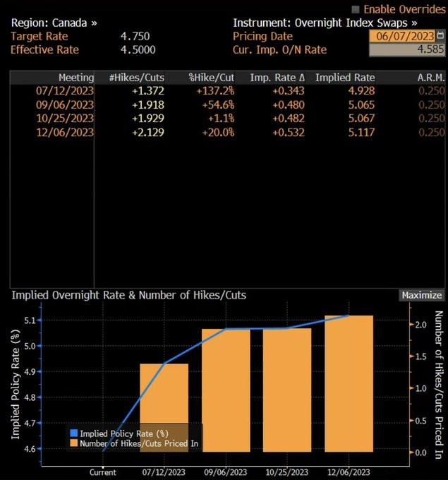Open the Instrument: Overnight Index Swaps selector
The image size is (448, 480).
click(325, 23)
